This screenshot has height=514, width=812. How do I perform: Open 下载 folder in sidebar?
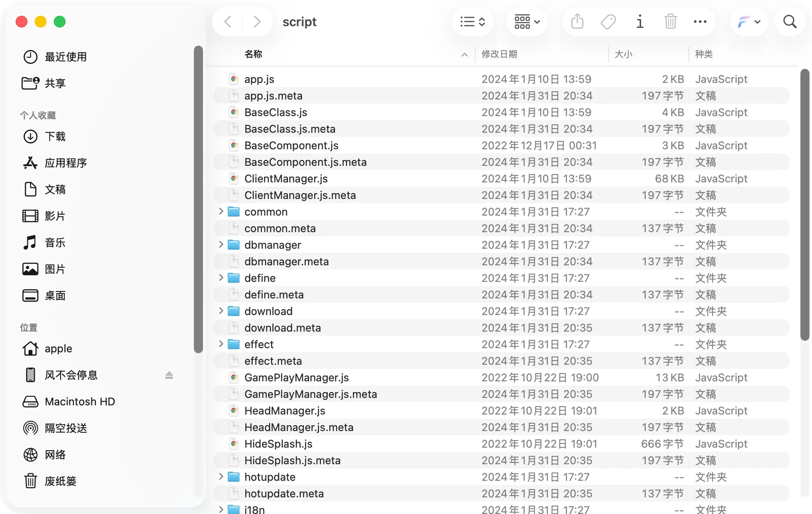(x=44, y=136)
